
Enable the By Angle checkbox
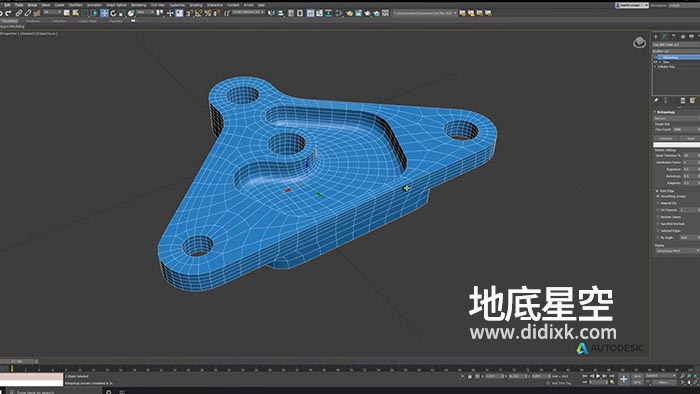pos(657,237)
